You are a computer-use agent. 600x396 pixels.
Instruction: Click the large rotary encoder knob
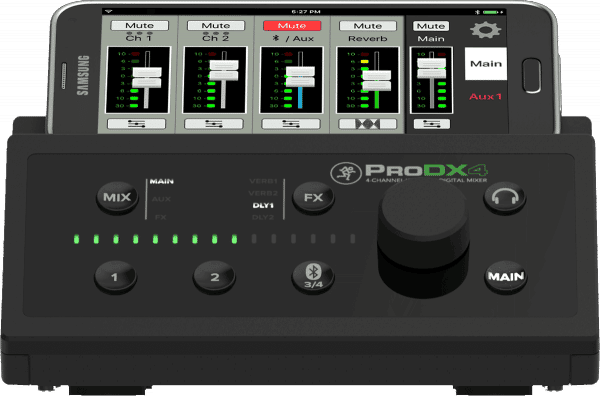423,237
